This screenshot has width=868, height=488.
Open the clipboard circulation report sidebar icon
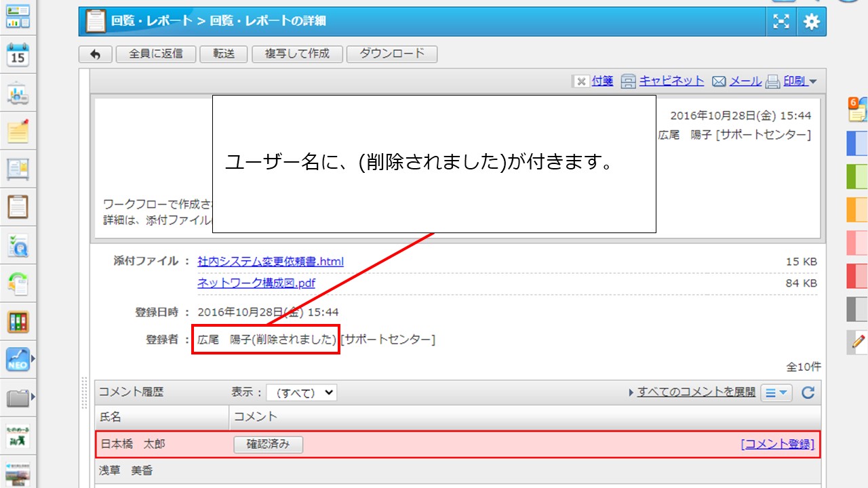[x=18, y=207]
